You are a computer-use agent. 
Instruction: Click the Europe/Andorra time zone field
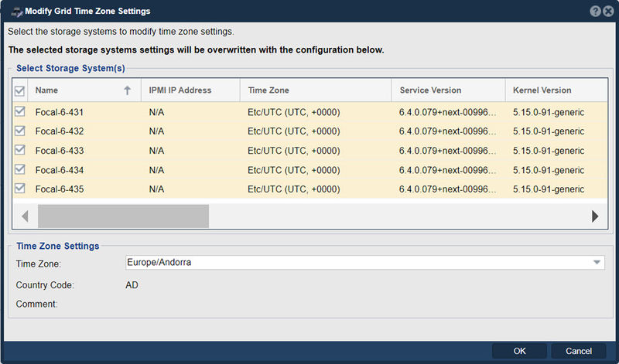pos(364,262)
